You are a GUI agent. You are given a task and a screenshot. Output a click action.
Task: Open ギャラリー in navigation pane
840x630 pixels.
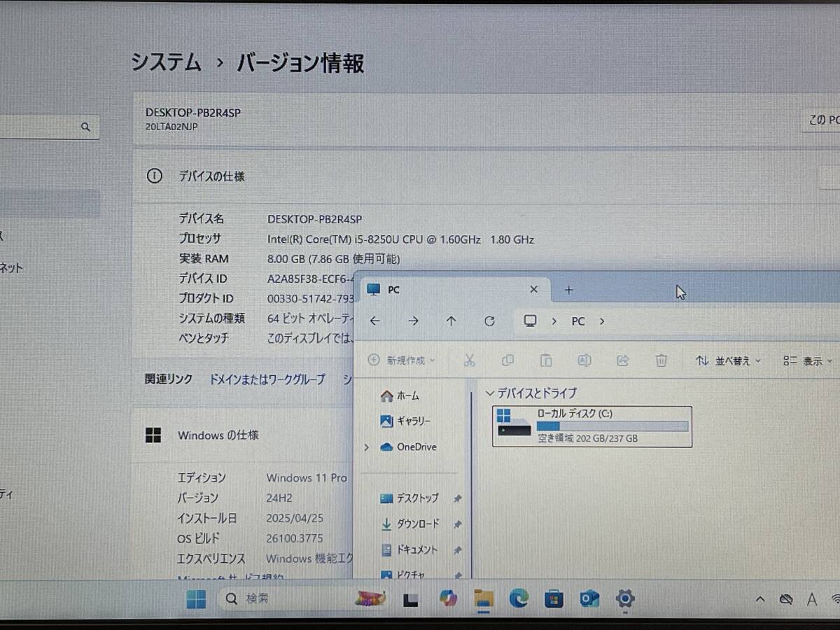(405, 421)
